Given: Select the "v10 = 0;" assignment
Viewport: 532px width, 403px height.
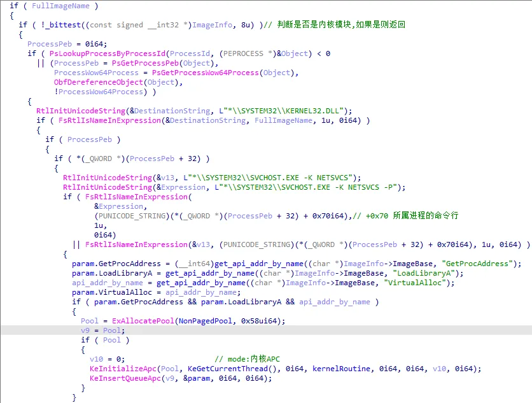Looking at the screenshot, I should coord(107,359).
